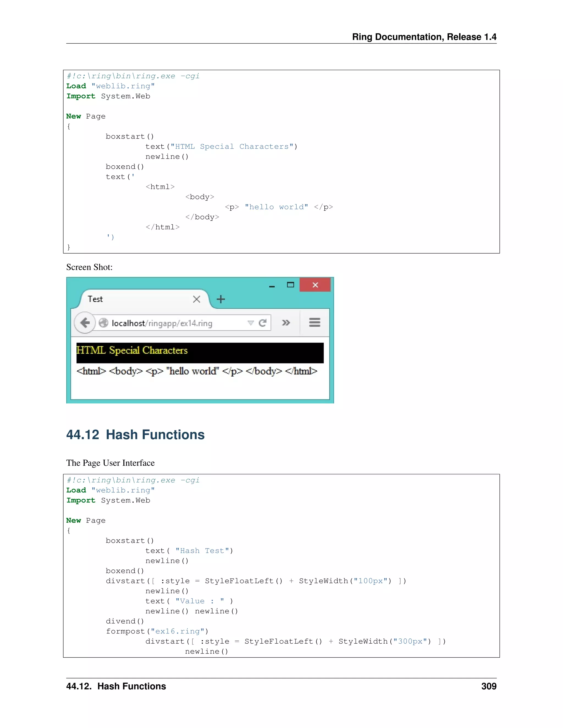Maximize the browser window
Image resolution: width=563 pixels, height=728 pixels.
click(x=291, y=285)
